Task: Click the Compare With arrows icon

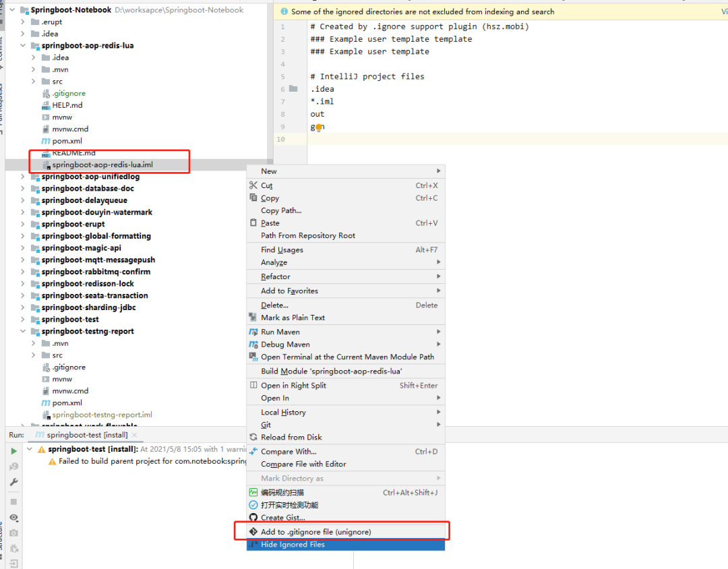Action: point(253,451)
